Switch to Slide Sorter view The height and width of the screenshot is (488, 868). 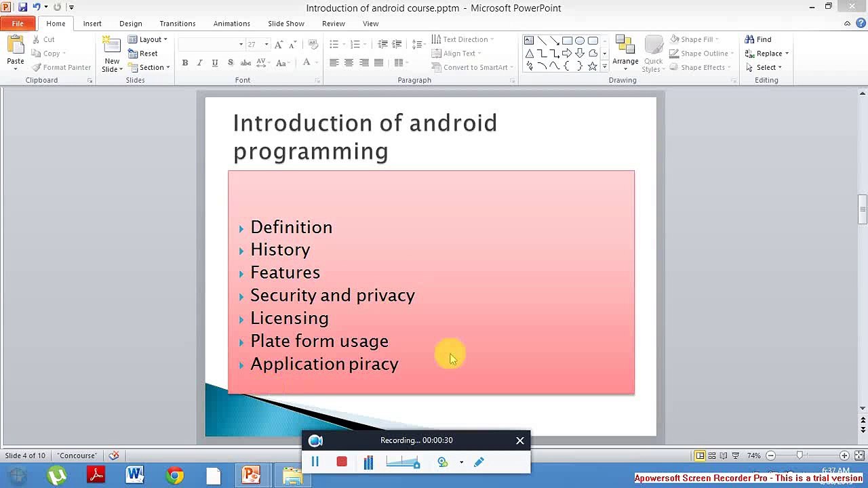click(712, 455)
